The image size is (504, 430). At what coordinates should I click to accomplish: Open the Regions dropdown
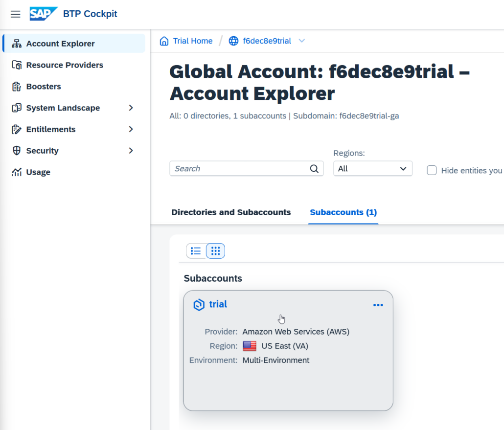coord(373,169)
